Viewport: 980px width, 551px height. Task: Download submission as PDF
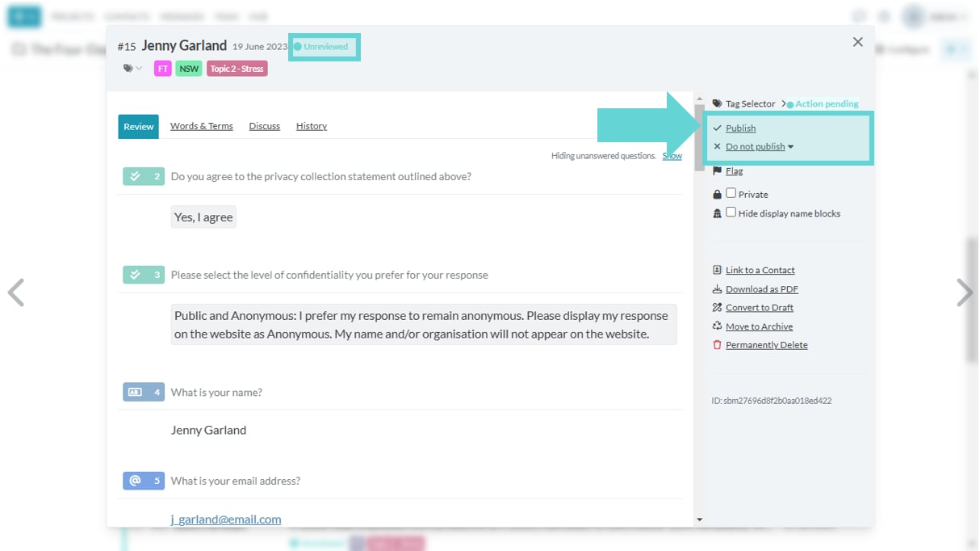(x=762, y=289)
